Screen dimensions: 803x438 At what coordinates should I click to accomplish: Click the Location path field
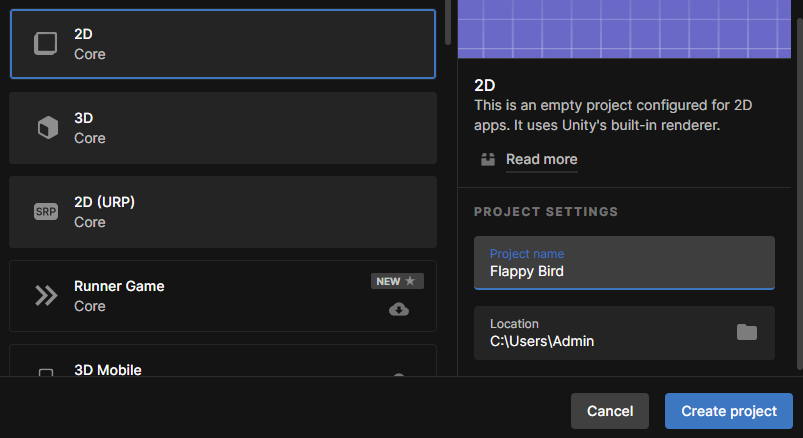[624, 333]
